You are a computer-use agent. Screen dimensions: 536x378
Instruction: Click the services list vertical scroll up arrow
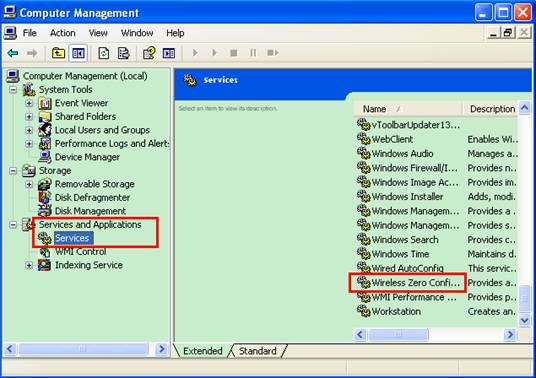click(x=525, y=108)
